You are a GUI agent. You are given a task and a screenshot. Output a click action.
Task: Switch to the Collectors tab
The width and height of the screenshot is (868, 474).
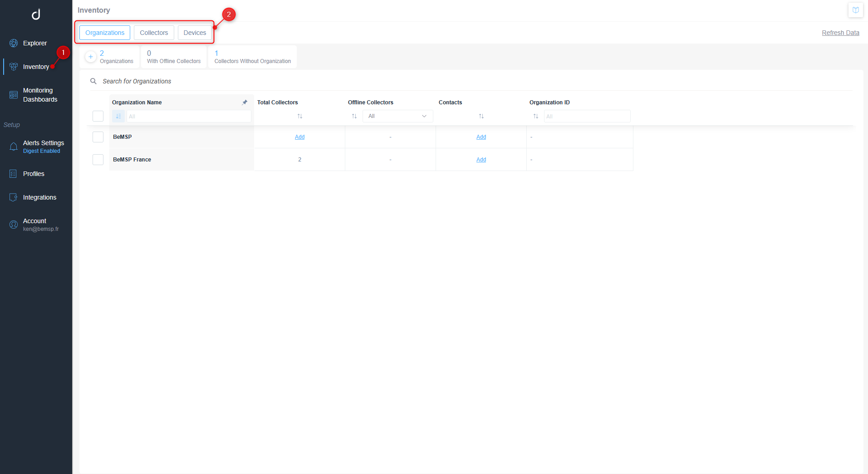pos(154,33)
